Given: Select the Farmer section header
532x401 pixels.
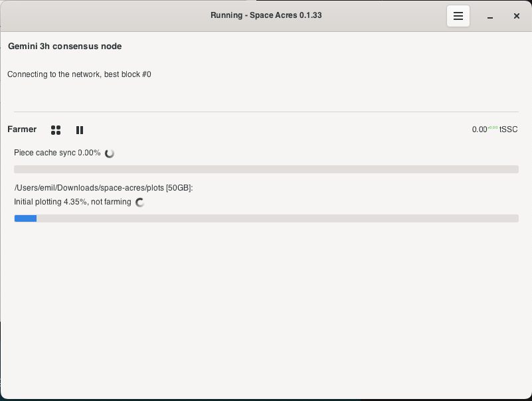Looking at the screenshot, I should (22, 129).
